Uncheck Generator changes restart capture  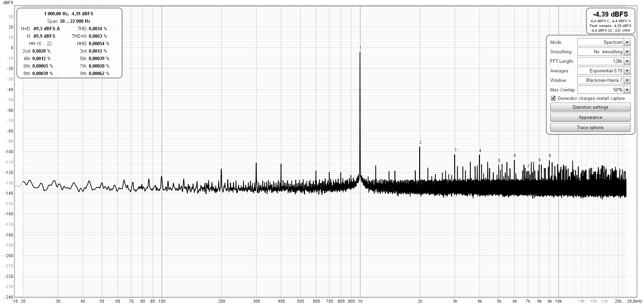pos(554,98)
